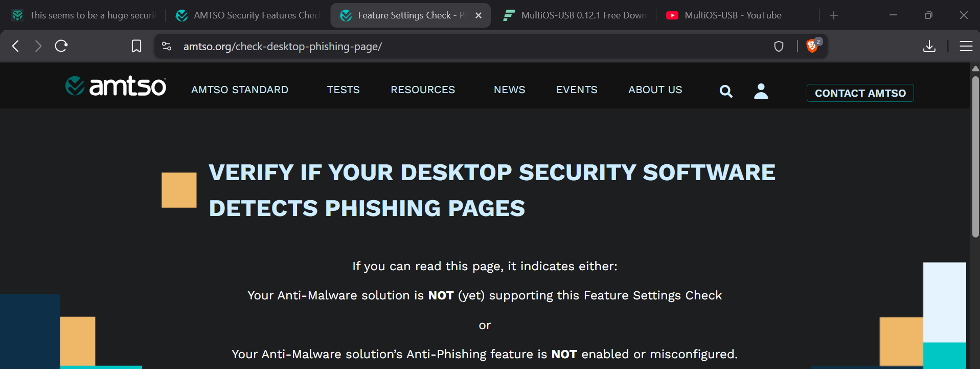This screenshot has height=369, width=980.
Task: Click the 'Verify if your desktop security software' heading
Action: click(x=492, y=190)
